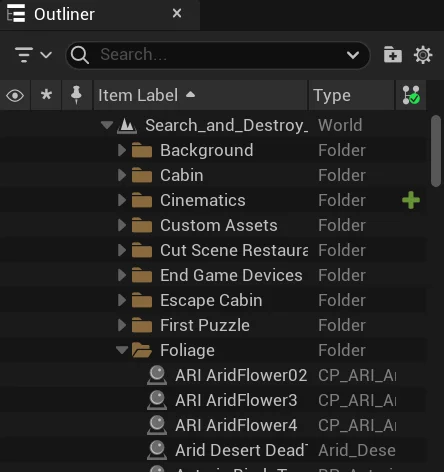Viewport: 444px width, 472px height.
Task: Click the unsaved asterisk column header
Action: click(46, 95)
